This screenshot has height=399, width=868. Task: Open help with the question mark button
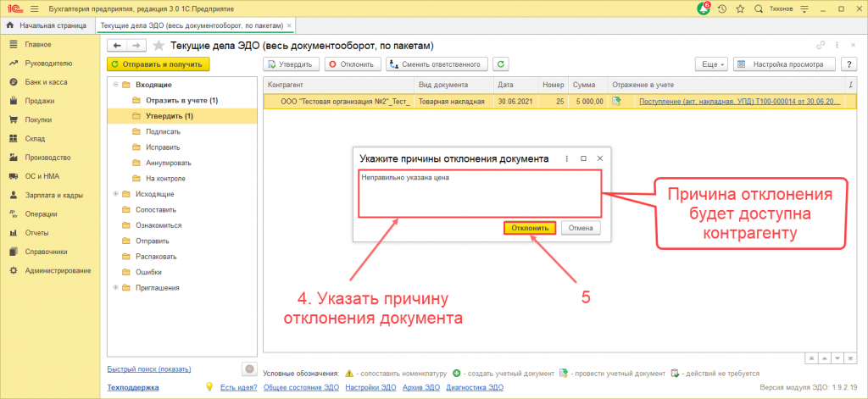click(x=849, y=64)
